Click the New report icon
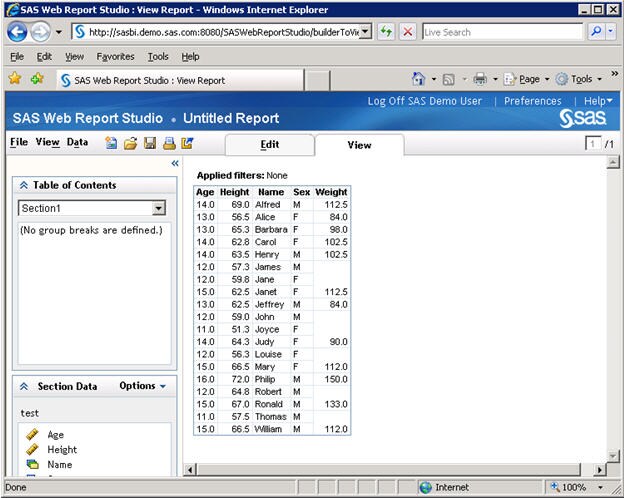 112,144
